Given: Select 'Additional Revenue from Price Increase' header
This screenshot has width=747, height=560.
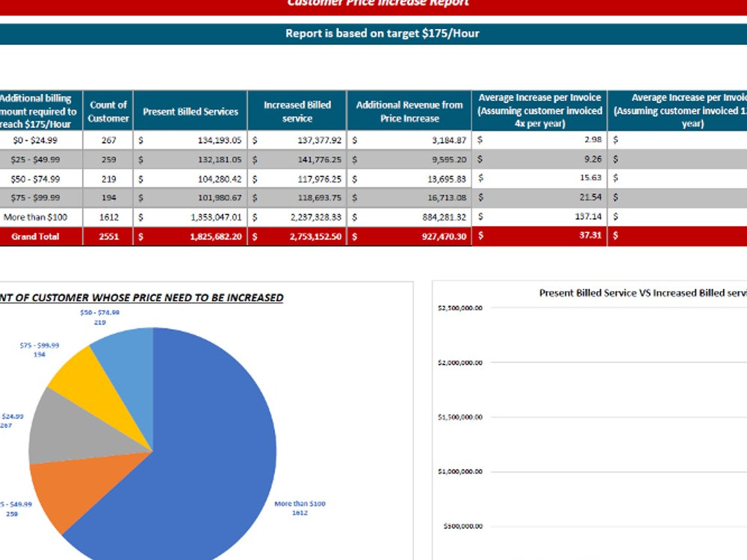Looking at the screenshot, I should tap(409, 111).
